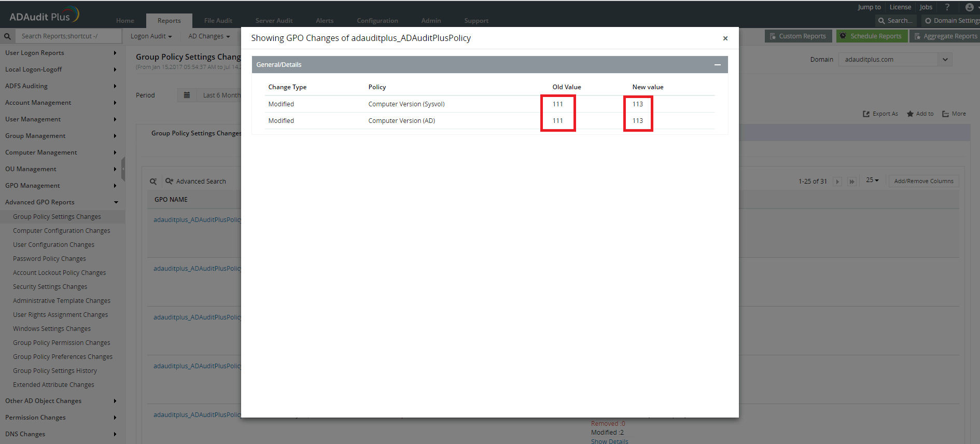
Task: Open the Logon Audit dropdown
Action: click(151, 36)
